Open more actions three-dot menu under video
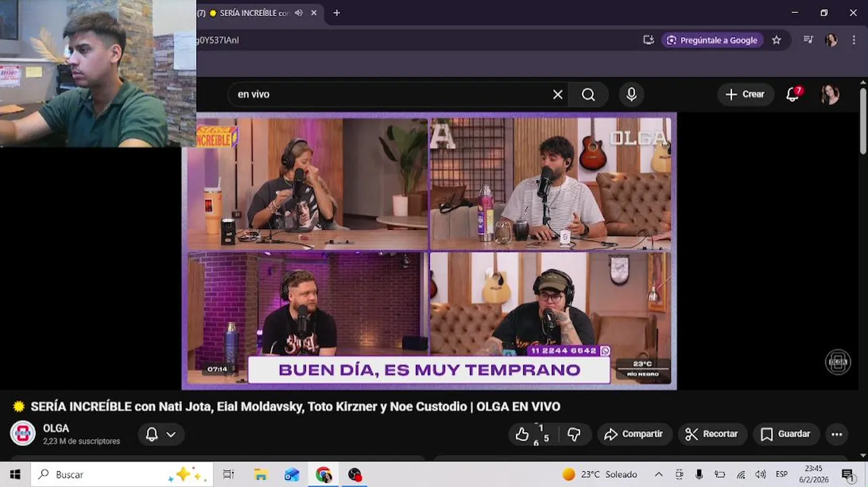This screenshot has height=487, width=868. [837, 434]
